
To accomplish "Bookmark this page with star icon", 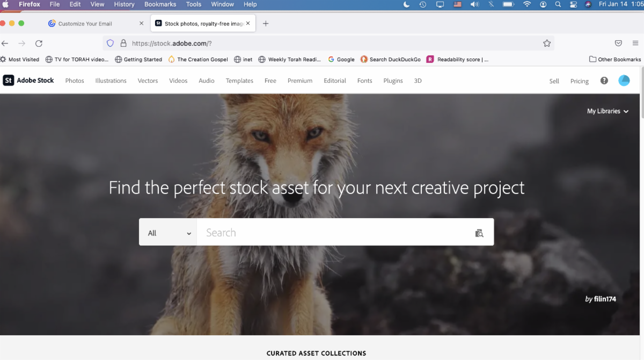I will pos(547,44).
